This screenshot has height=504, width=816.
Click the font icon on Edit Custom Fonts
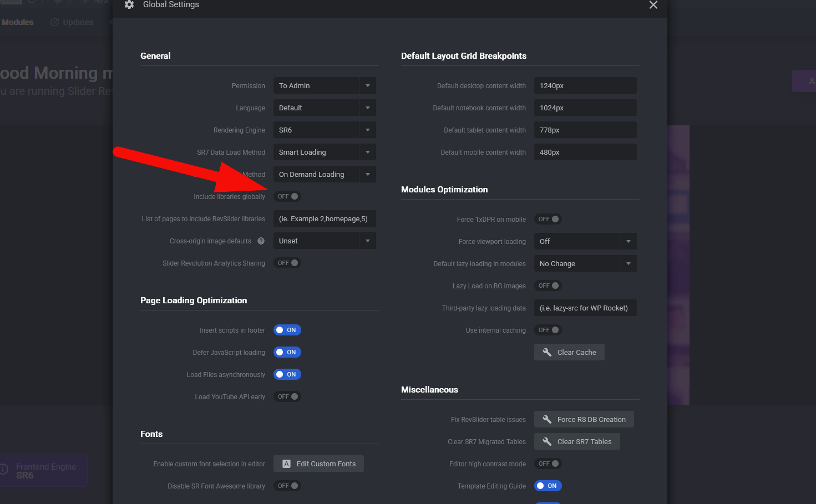point(286,464)
